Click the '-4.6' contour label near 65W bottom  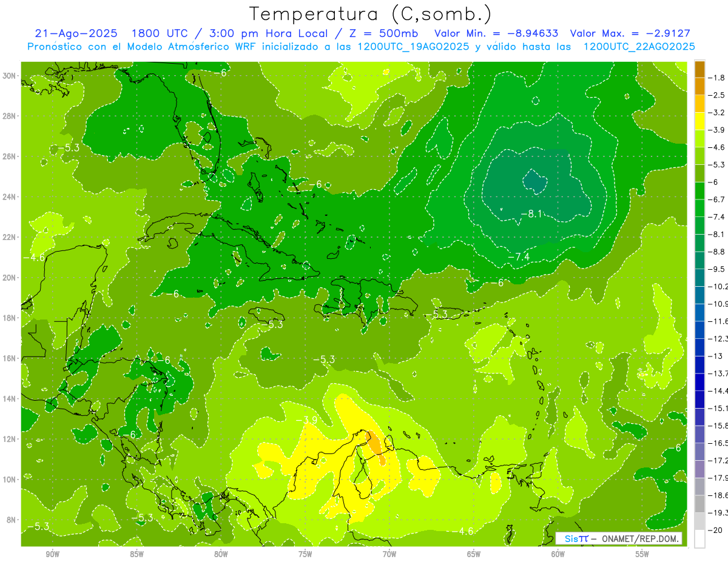(x=463, y=531)
